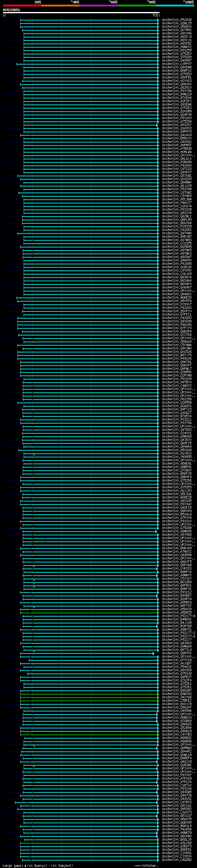Image resolution: width=197 pixels, height=868 pixels.
Task: Select hit label UniRef100_C0PPV7
Action: coord(177,64)
